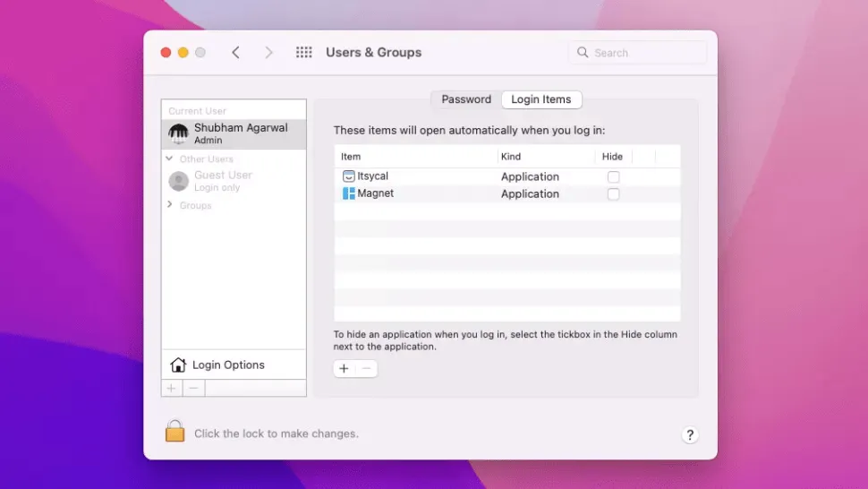Toggle the Hide checkbox for Magnet

613,194
